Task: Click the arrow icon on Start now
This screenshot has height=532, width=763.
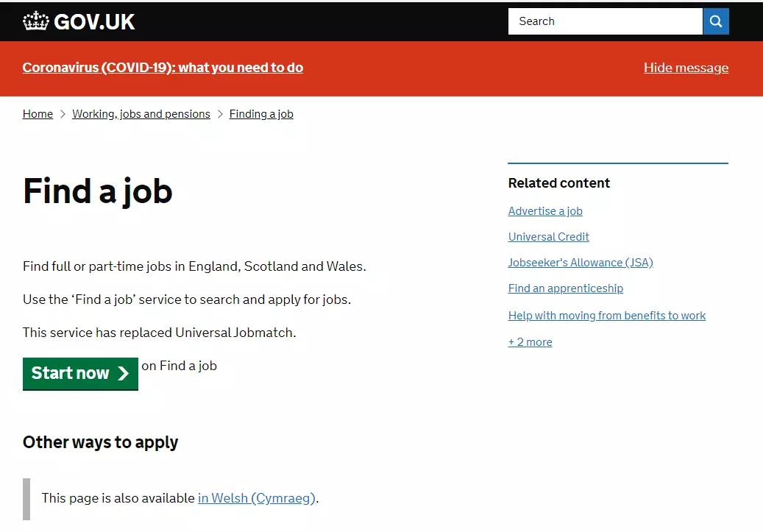Action: pyautogui.click(x=123, y=373)
